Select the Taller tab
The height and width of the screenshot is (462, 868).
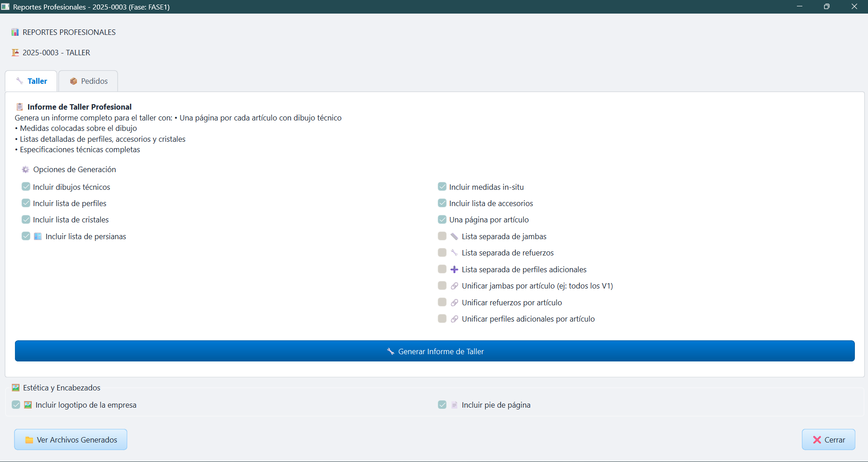click(x=32, y=81)
